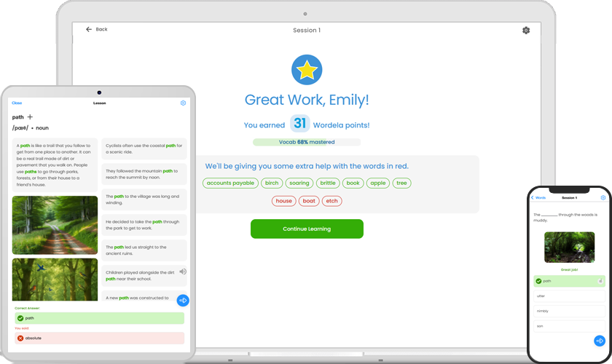Select the 'soaring' word chip

[299, 183]
